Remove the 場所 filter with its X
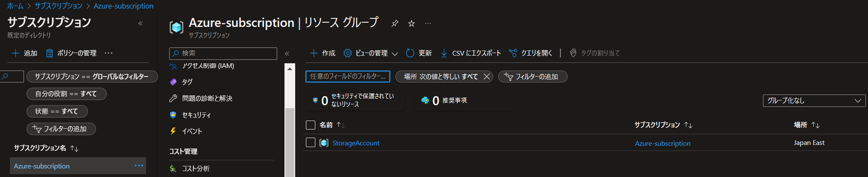868x177 pixels. [x=487, y=77]
